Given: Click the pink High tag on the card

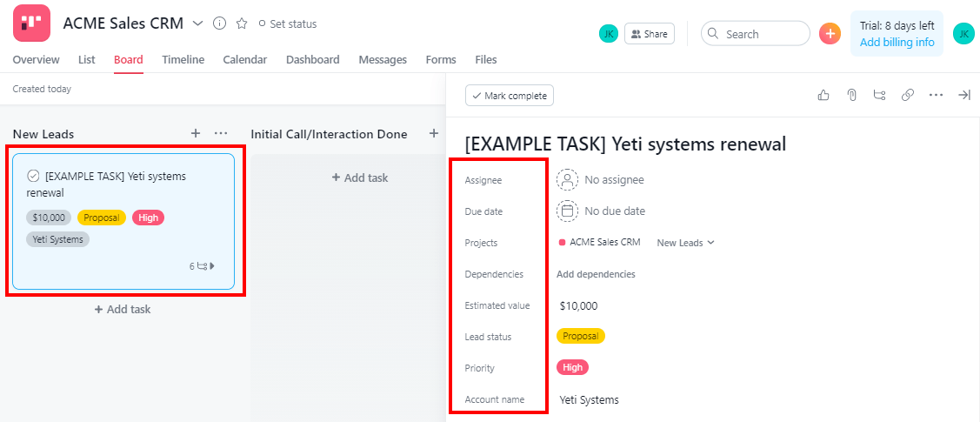Looking at the screenshot, I should (x=148, y=218).
